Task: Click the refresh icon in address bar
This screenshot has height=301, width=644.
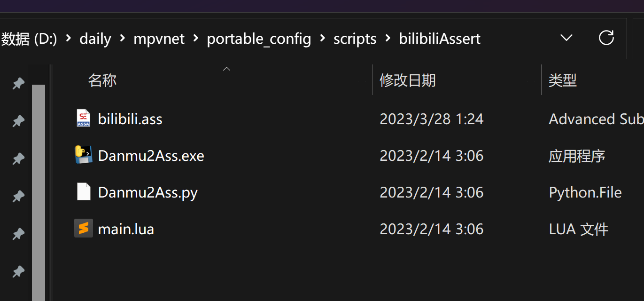Action: point(606,38)
